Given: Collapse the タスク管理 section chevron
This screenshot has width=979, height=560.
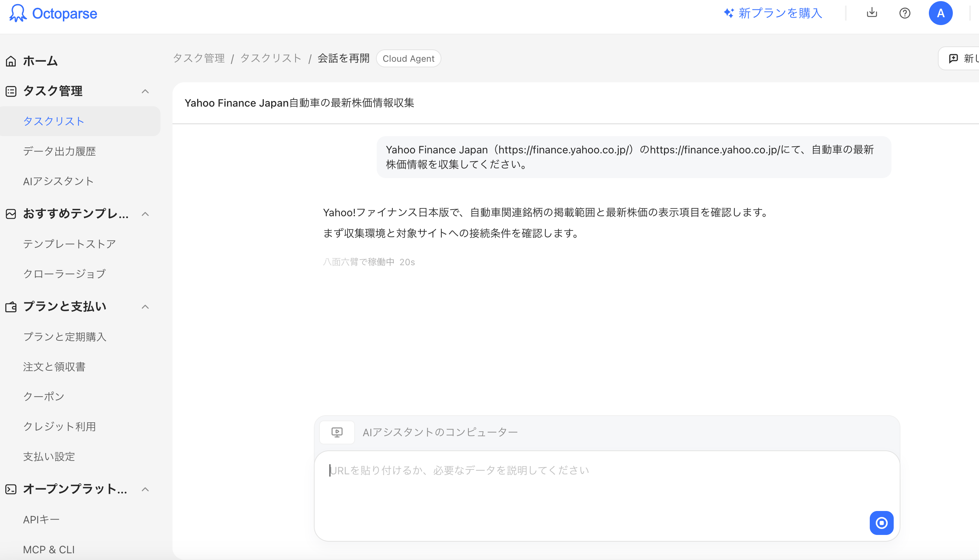Looking at the screenshot, I should tap(145, 91).
